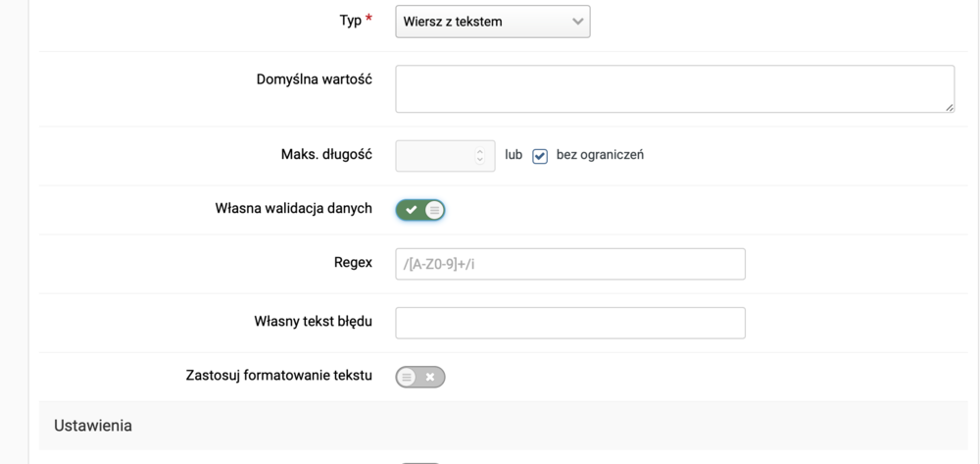Enable the Zastosuj formatowanie tekstu switch
980x464 pixels.
pos(420,377)
